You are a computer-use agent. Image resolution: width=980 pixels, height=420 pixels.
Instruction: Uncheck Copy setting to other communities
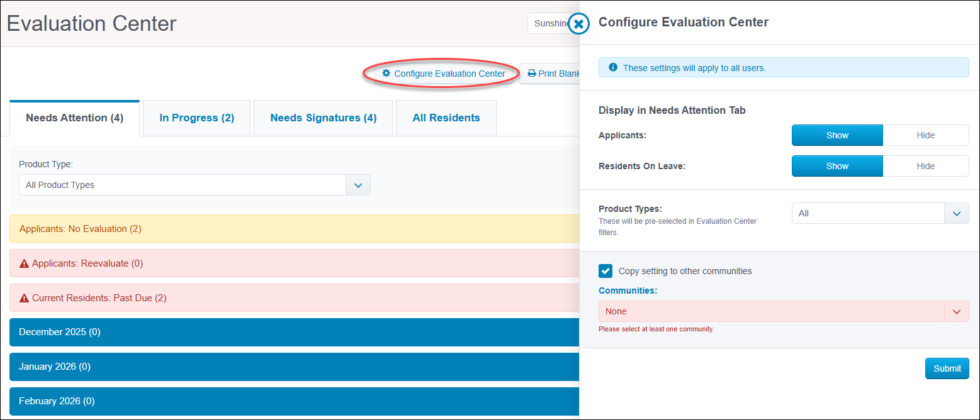point(605,271)
